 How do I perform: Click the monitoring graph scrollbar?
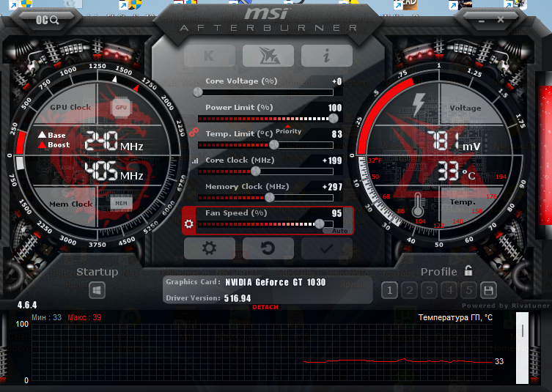coord(522,347)
